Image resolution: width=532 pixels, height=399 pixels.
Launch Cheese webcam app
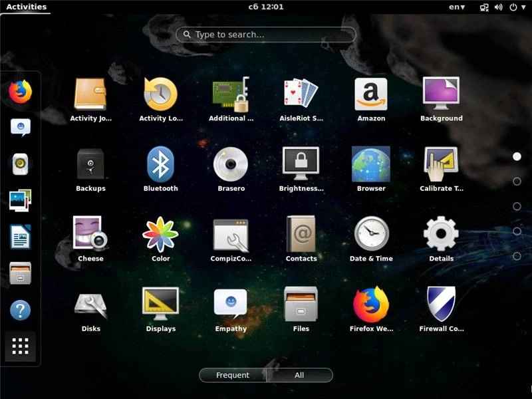[90, 239]
